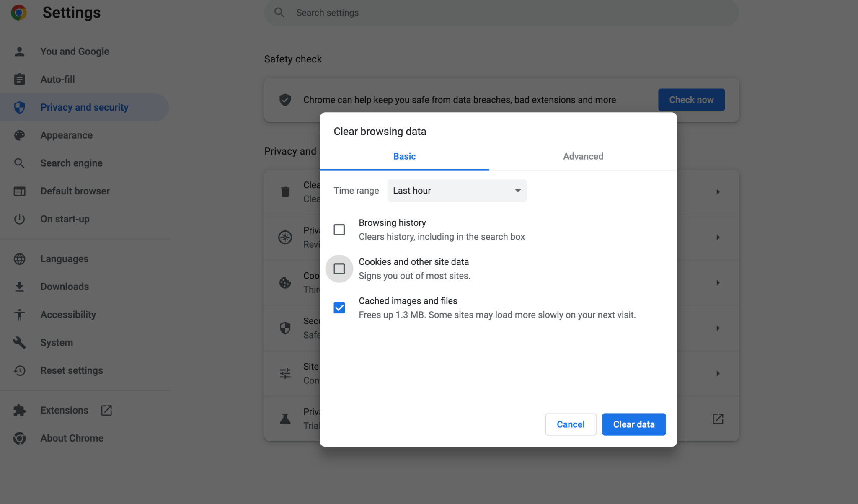Open the Search engine magnifier icon

(19, 163)
